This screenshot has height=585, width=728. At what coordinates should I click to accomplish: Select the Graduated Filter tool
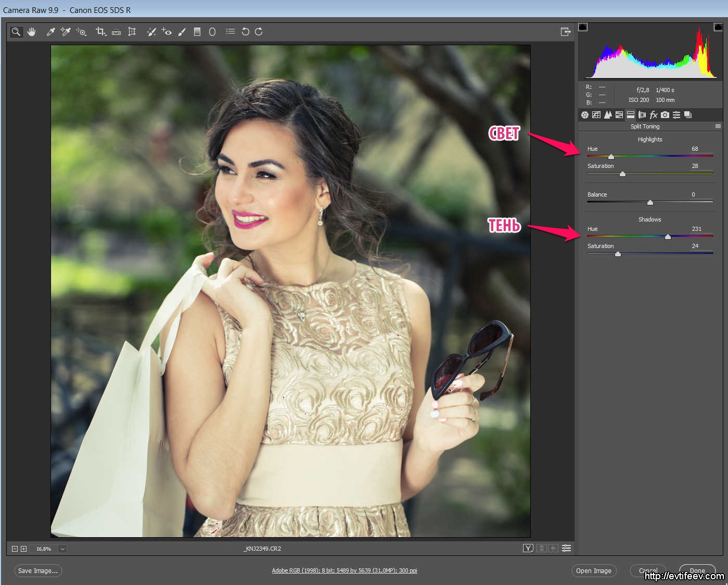197,32
